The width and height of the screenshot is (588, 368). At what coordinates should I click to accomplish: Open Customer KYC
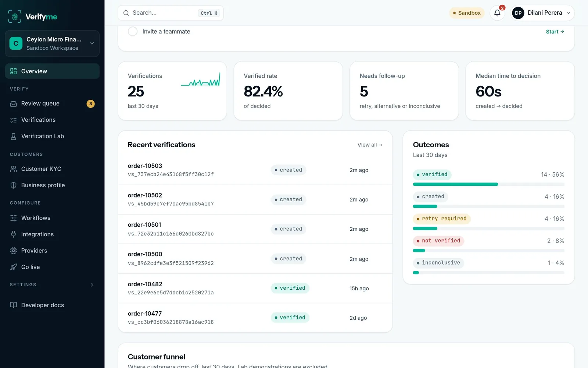point(52,169)
